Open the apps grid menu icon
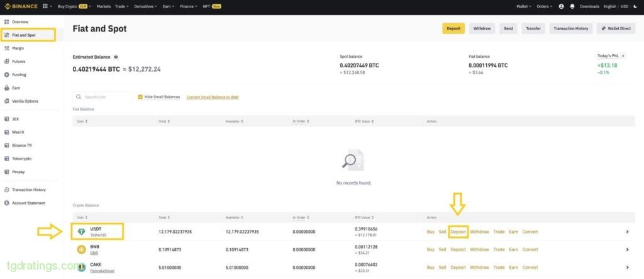 [45, 6]
